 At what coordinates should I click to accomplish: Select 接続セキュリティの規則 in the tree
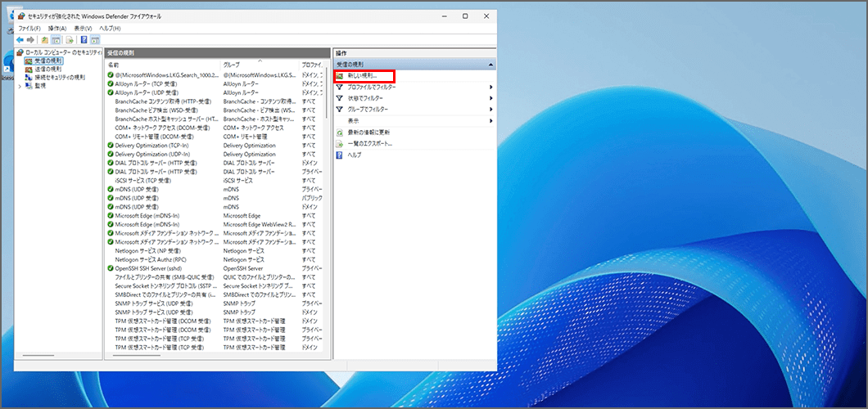click(x=59, y=77)
